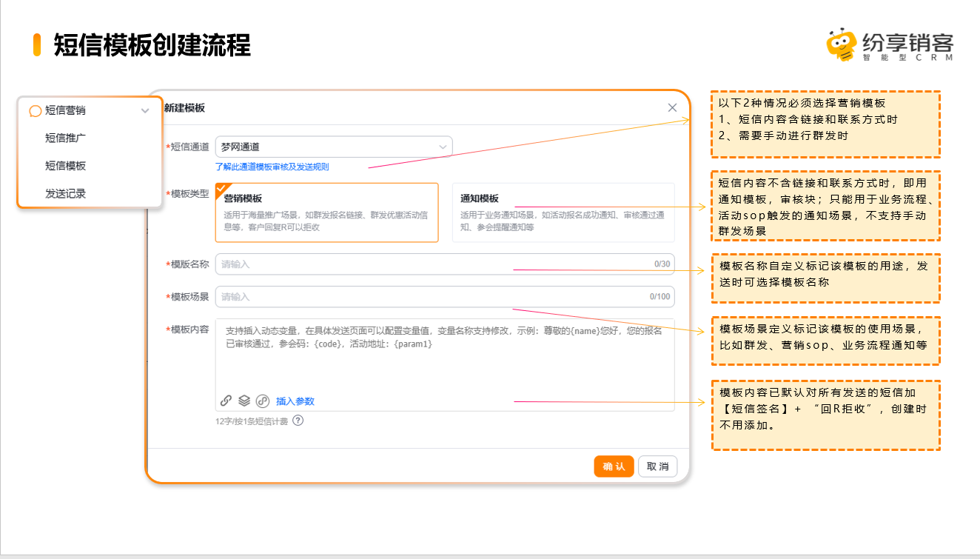Click the question mark help icon near 短信计费

(x=298, y=421)
